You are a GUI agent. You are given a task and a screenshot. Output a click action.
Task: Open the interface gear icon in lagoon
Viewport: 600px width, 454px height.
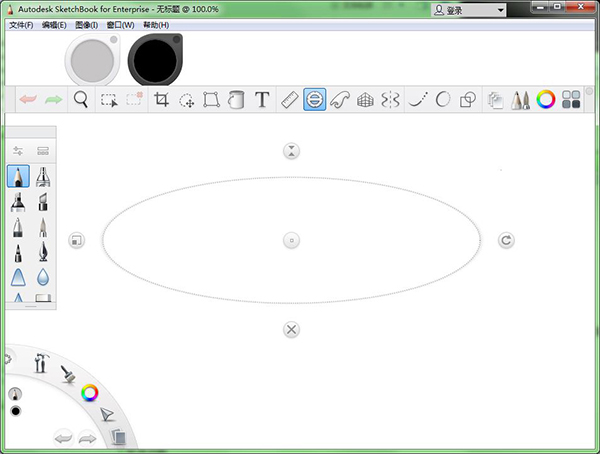pos(8,359)
